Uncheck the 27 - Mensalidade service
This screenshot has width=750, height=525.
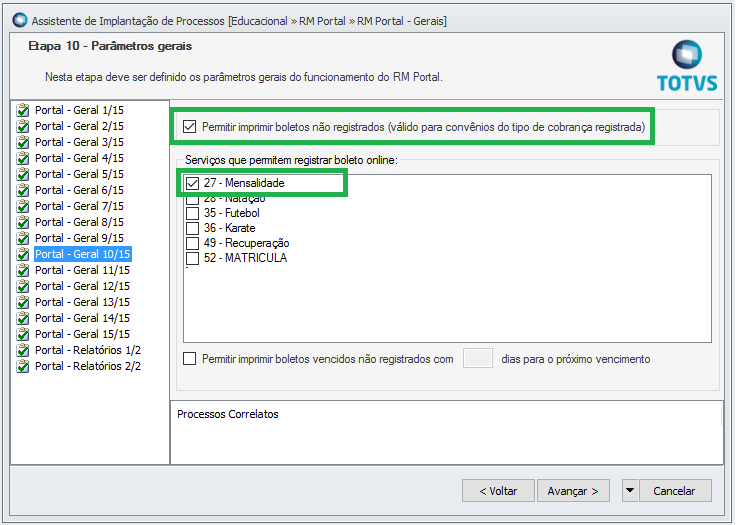[192, 183]
